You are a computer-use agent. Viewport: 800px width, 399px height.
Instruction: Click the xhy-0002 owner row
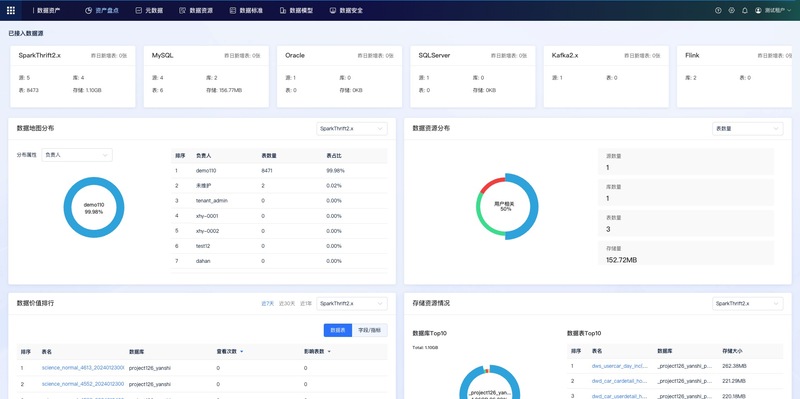279,231
